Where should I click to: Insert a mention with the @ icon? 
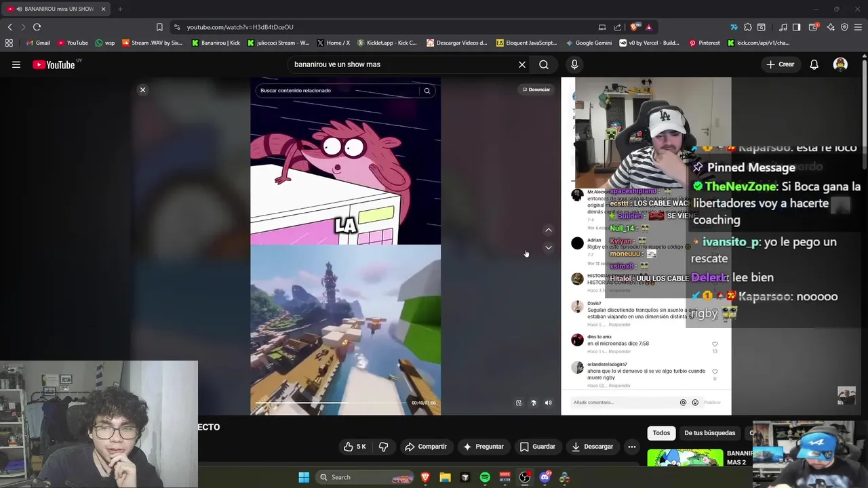click(683, 403)
